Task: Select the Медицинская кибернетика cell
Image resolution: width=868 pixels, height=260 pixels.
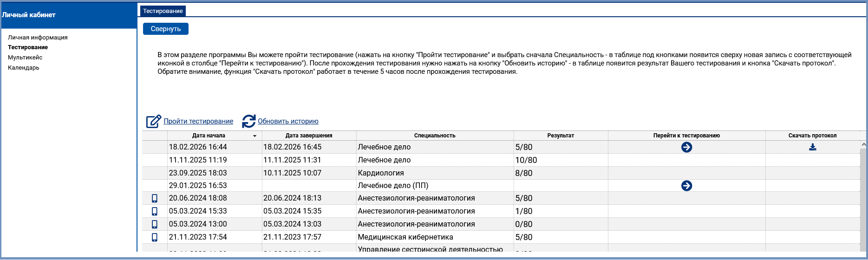Action: click(435, 237)
